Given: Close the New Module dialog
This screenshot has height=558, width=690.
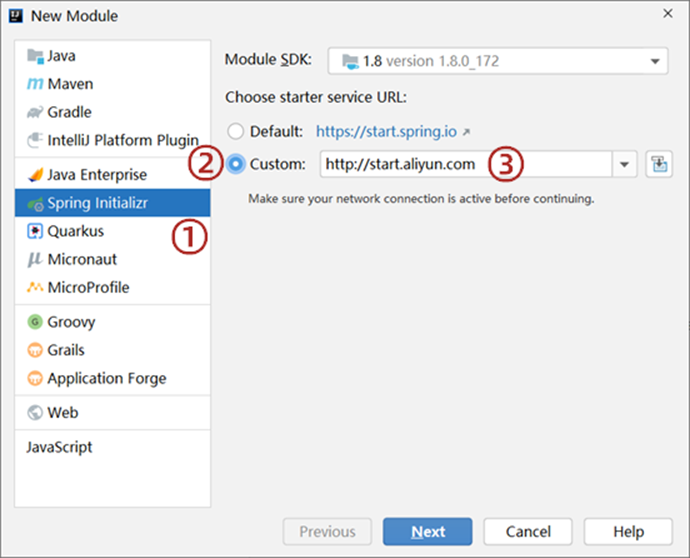Looking at the screenshot, I should (x=668, y=14).
